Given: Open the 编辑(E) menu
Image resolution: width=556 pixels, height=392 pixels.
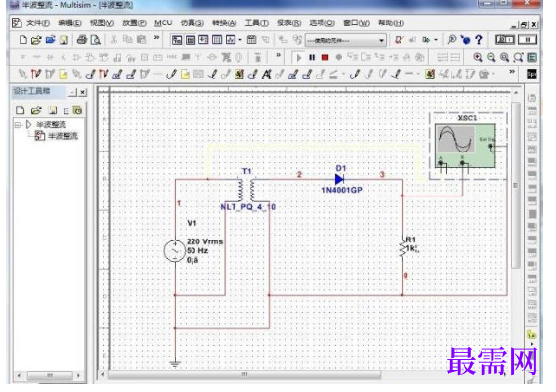Looking at the screenshot, I should tap(69, 23).
